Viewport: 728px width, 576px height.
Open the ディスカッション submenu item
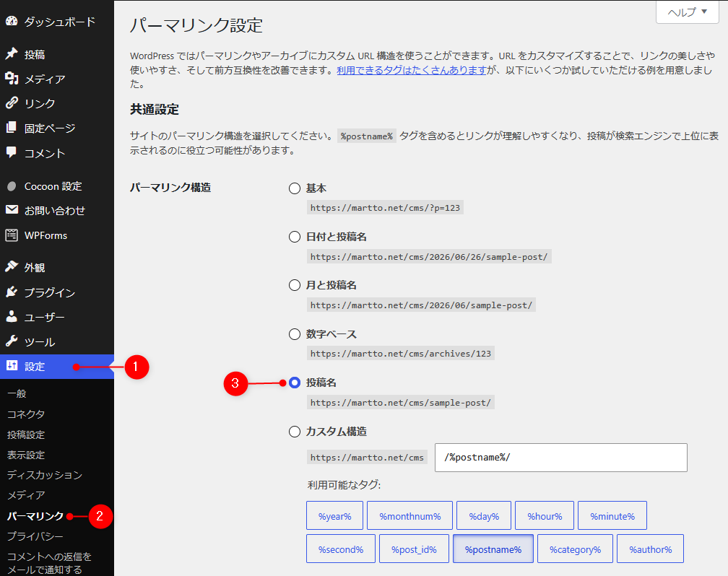click(x=45, y=475)
